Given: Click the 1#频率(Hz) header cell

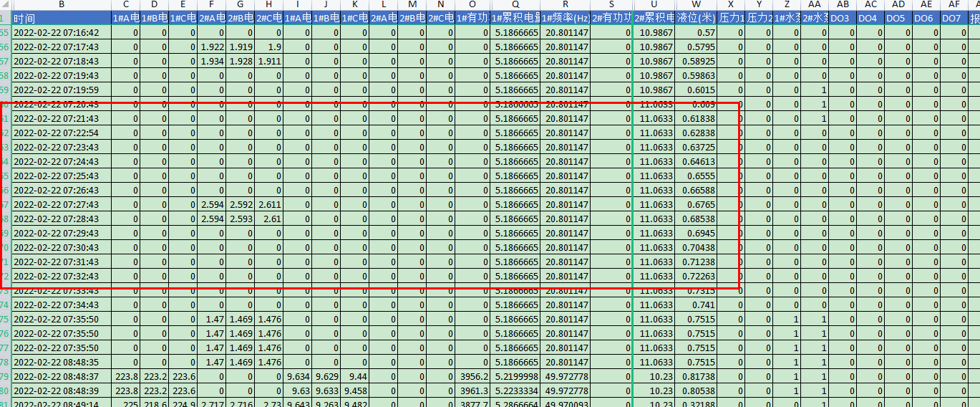Looking at the screenshot, I should [x=566, y=18].
